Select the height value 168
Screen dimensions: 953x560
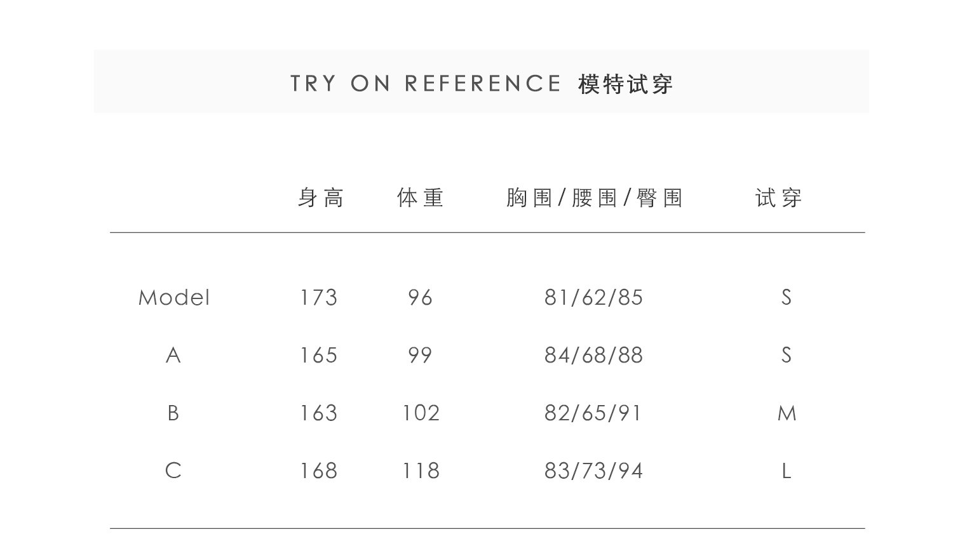coord(319,471)
